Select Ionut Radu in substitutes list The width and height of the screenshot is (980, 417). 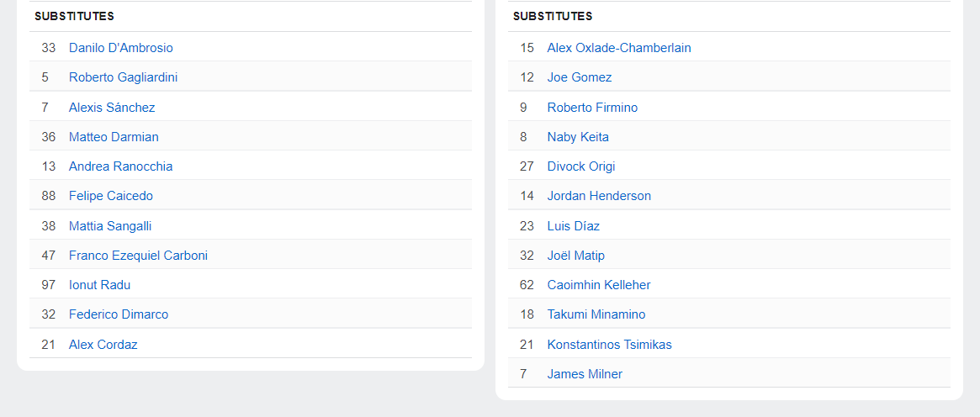click(x=99, y=285)
